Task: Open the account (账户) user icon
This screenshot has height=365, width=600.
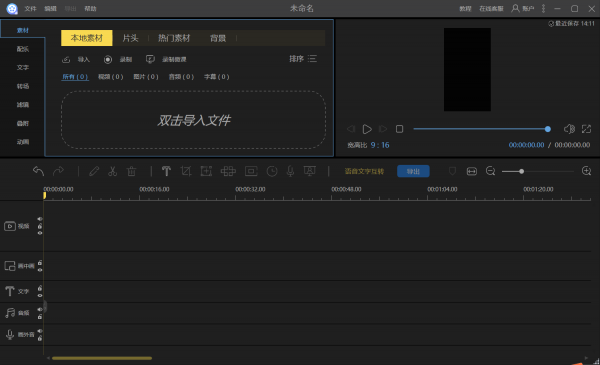Action: (515, 8)
